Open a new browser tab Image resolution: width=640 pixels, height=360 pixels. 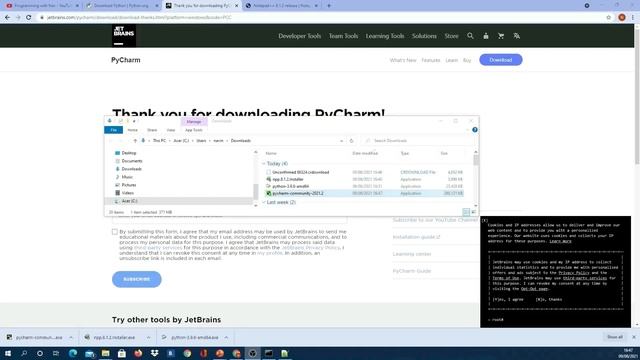(x=329, y=6)
